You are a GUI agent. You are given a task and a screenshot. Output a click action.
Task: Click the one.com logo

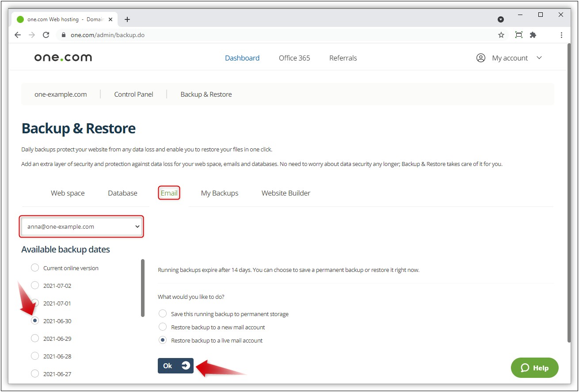(63, 57)
